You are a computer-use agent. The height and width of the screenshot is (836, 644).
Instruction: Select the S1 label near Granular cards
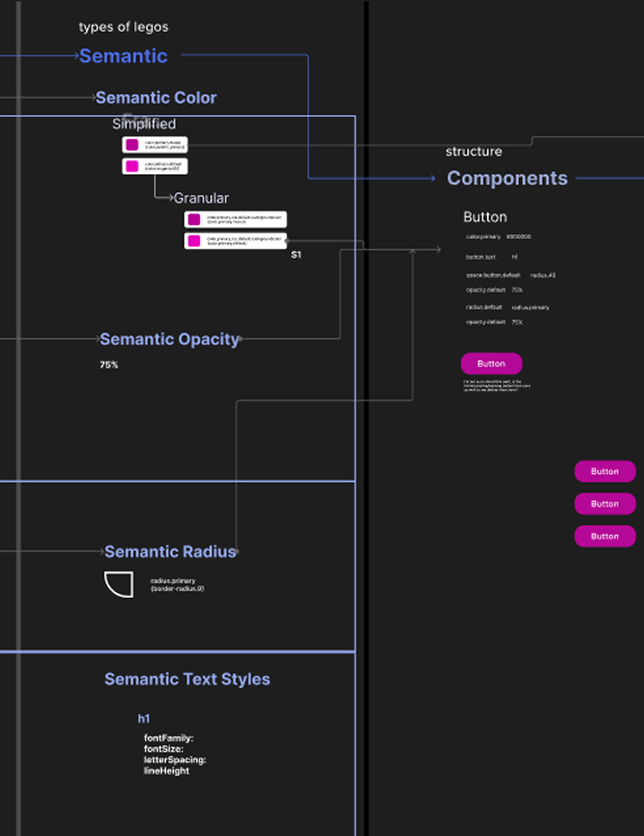pyautogui.click(x=296, y=255)
